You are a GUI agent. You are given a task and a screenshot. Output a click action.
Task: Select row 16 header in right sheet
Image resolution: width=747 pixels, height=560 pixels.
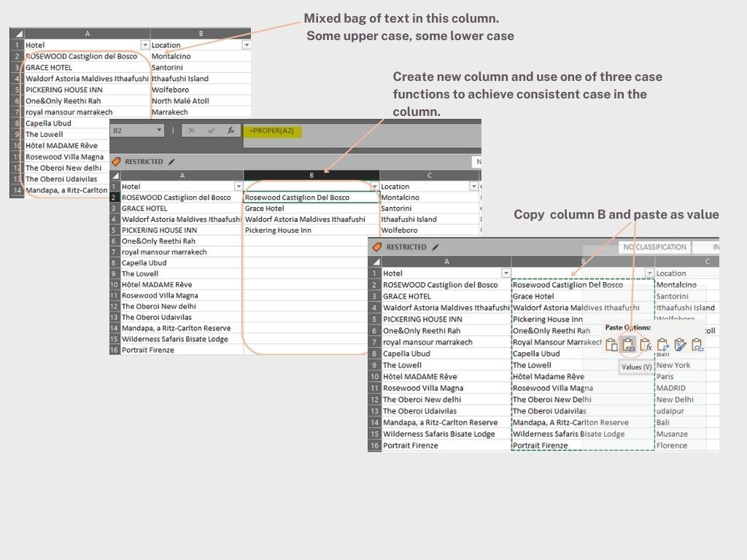(374, 446)
